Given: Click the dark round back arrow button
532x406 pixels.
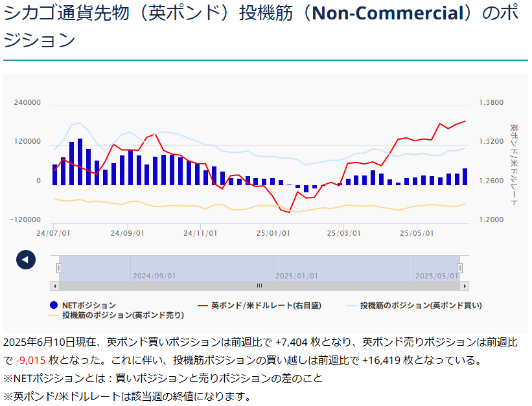Looking at the screenshot, I should point(26,260).
